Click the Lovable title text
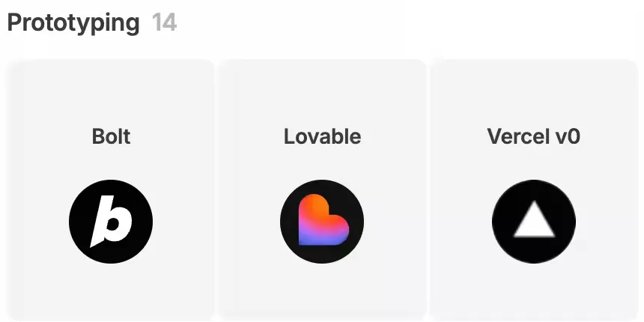 click(x=323, y=137)
